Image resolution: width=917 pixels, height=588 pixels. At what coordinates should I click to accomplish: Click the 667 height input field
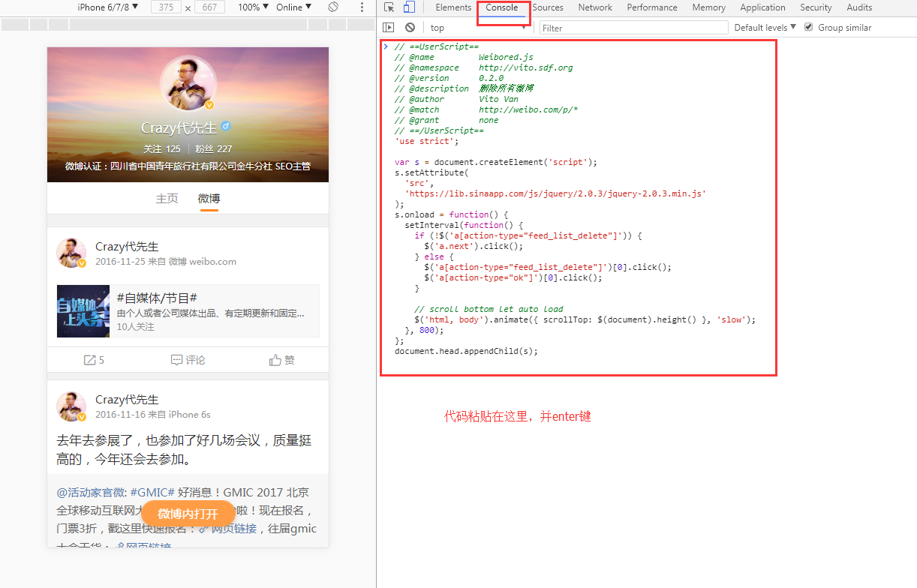coord(209,7)
